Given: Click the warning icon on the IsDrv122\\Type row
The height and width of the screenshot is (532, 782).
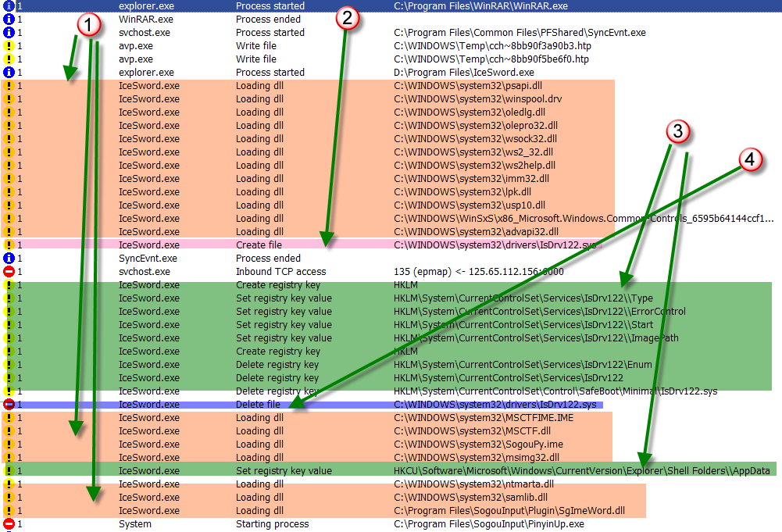Looking at the screenshot, I should pyautogui.click(x=9, y=298).
